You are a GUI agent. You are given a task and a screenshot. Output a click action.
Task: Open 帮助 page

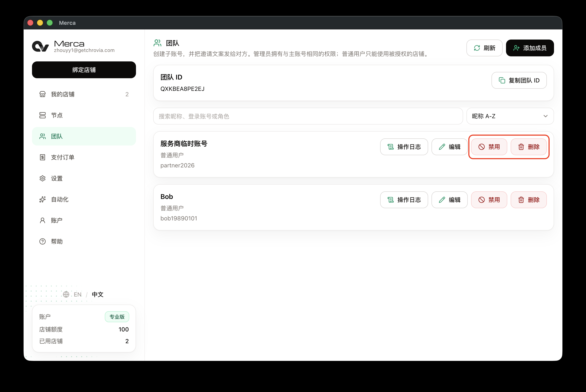click(84, 241)
